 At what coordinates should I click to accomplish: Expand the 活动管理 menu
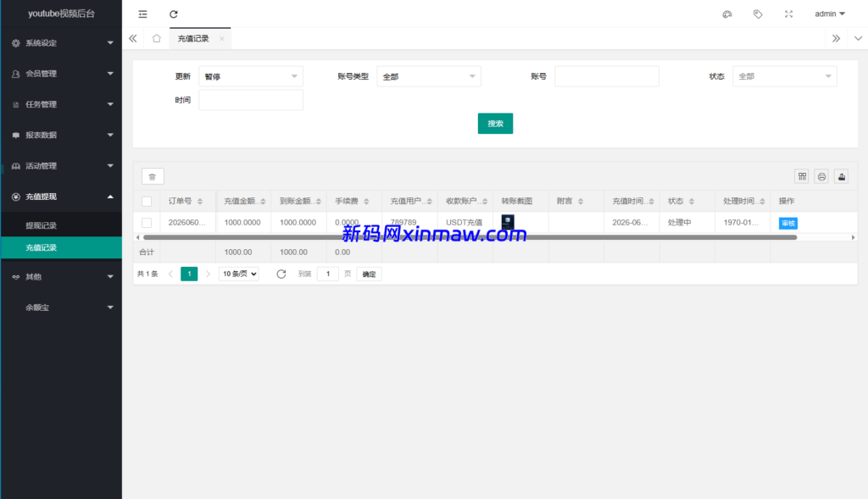[61, 166]
